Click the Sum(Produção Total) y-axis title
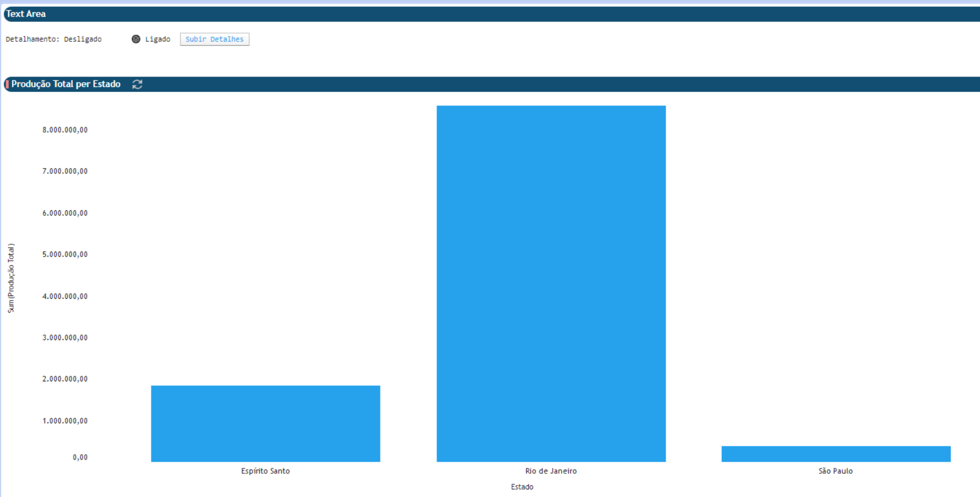 [x=11, y=278]
